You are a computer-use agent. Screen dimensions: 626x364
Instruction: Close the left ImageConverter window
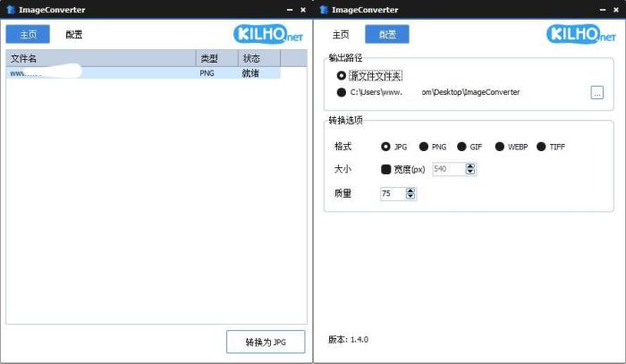tap(303, 10)
